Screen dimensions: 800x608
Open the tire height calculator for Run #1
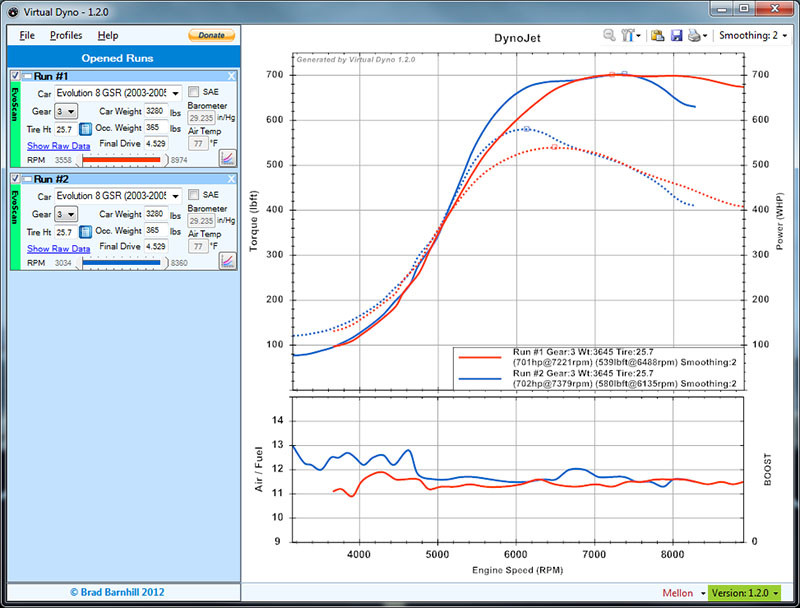(85, 129)
